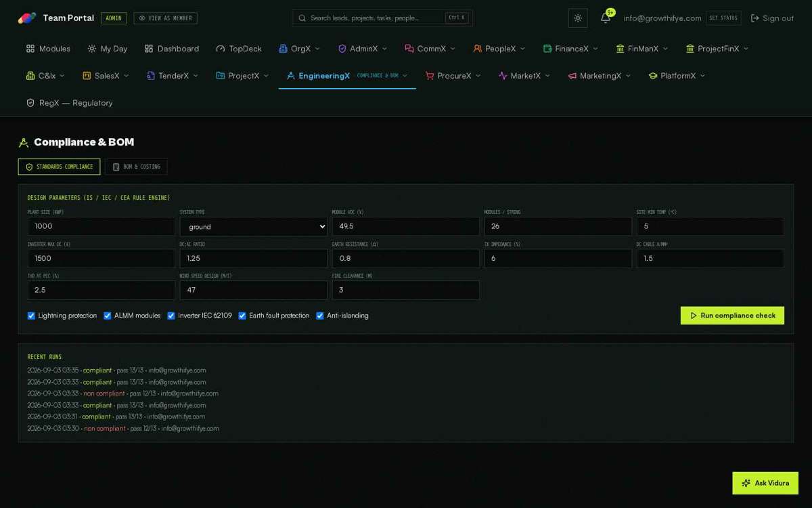Click the search magnifier icon
This screenshot has width=812, height=508.
pyautogui.click(x=302, y=18)
